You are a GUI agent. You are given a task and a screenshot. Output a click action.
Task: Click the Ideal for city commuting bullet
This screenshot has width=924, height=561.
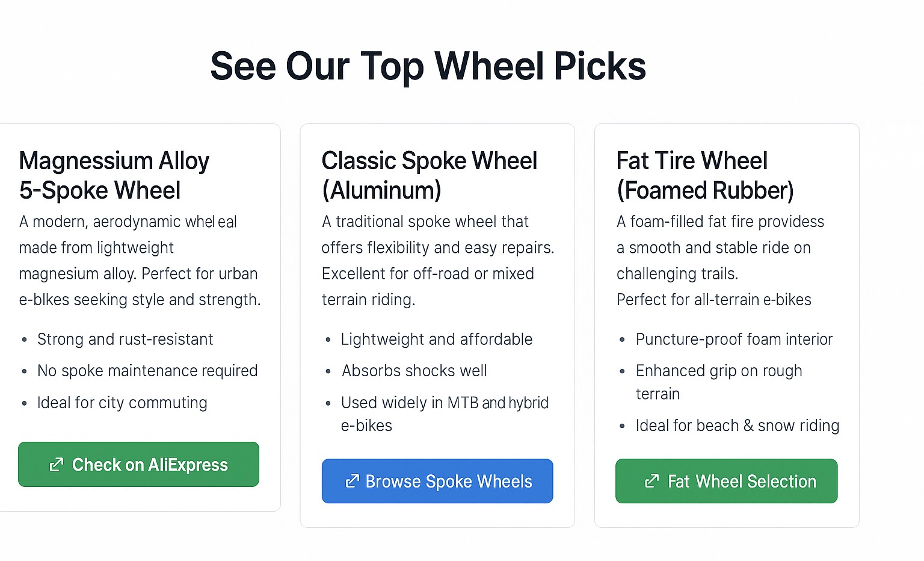click(122, 403)
